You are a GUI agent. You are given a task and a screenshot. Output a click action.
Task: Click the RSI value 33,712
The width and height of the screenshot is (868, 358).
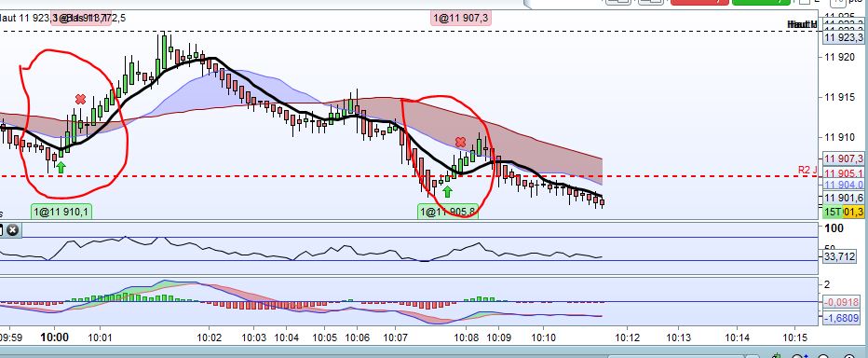840,256
